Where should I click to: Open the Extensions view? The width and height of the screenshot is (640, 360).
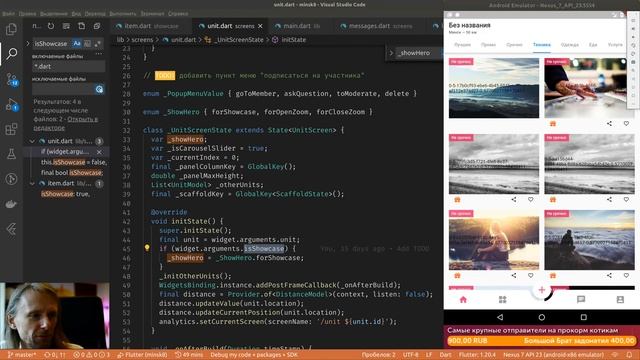coord(11,129)
